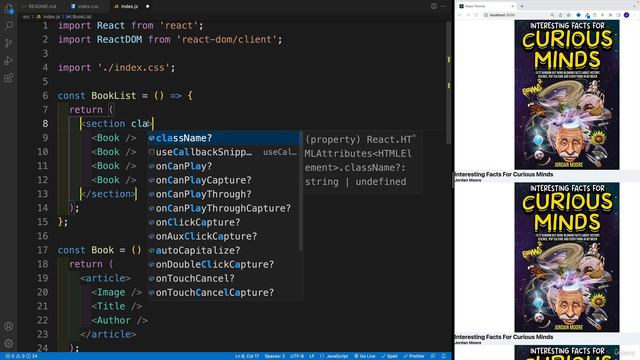This screenshot has height=360, width=640.
Task: Open the Search view in activity bar
Action: point(9,26)
